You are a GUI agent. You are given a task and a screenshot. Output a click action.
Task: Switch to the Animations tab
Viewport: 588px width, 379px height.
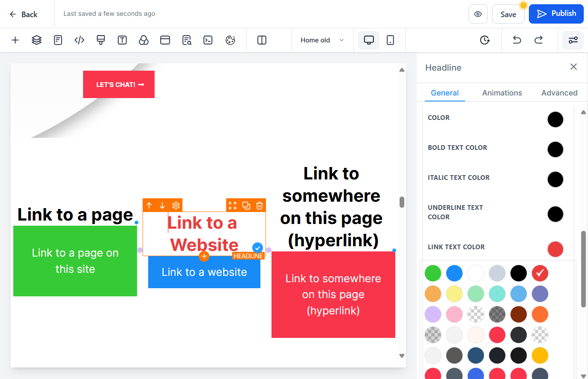[502, 93]
